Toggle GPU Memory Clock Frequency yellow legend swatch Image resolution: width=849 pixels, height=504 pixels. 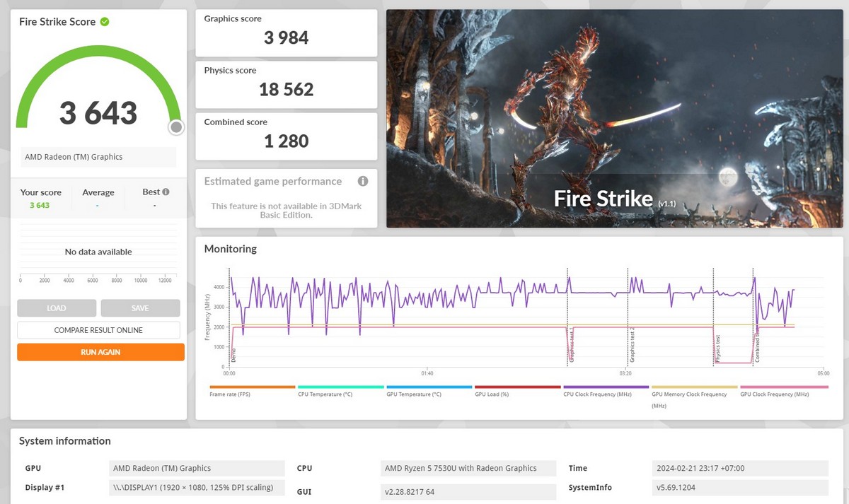pyautogui.click(x=695, y=387)
